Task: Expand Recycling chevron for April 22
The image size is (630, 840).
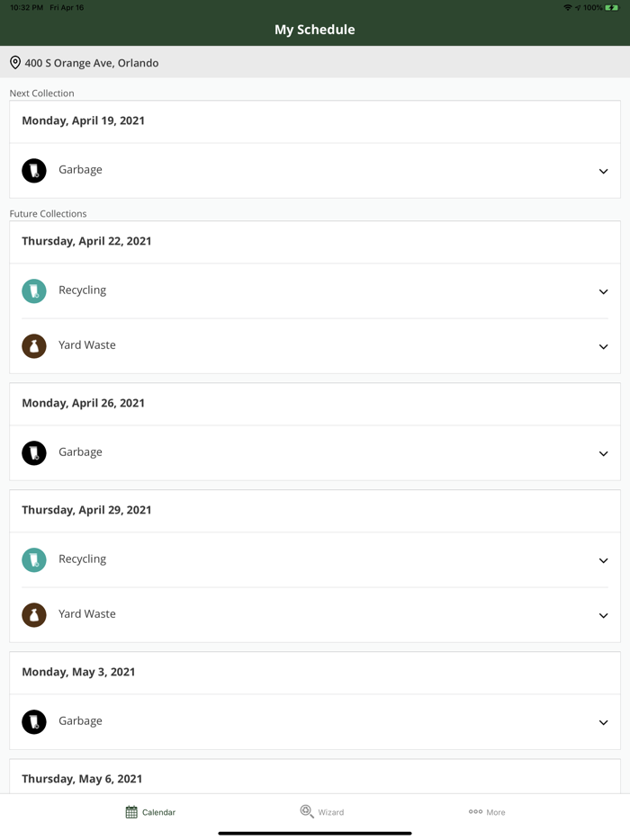Action: (603, 291)
